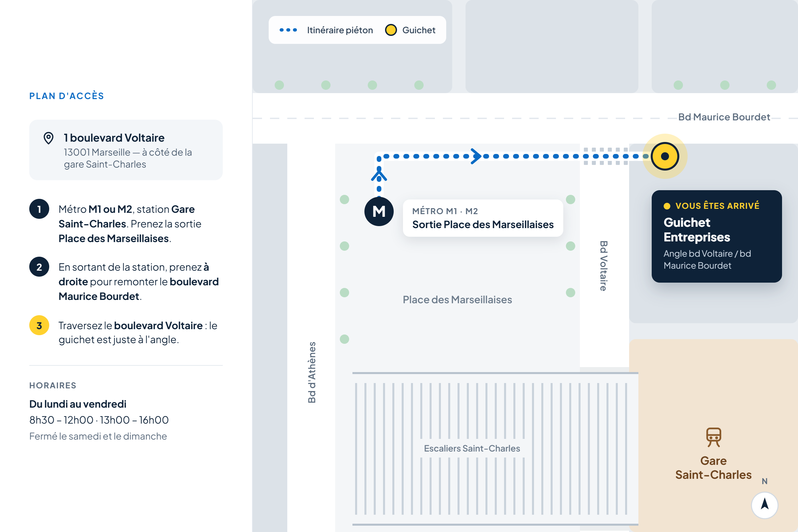Image resolution: width=798 pixels, height=532 pixels.
Task: Click the train icon for Gare Saint-Charles
Action: pyautogui.click(x=714, y=437)
